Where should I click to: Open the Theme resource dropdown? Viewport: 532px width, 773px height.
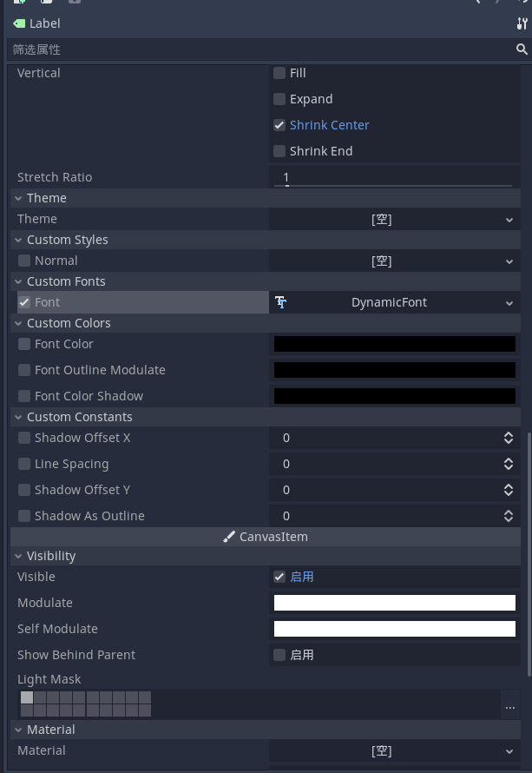395,220
